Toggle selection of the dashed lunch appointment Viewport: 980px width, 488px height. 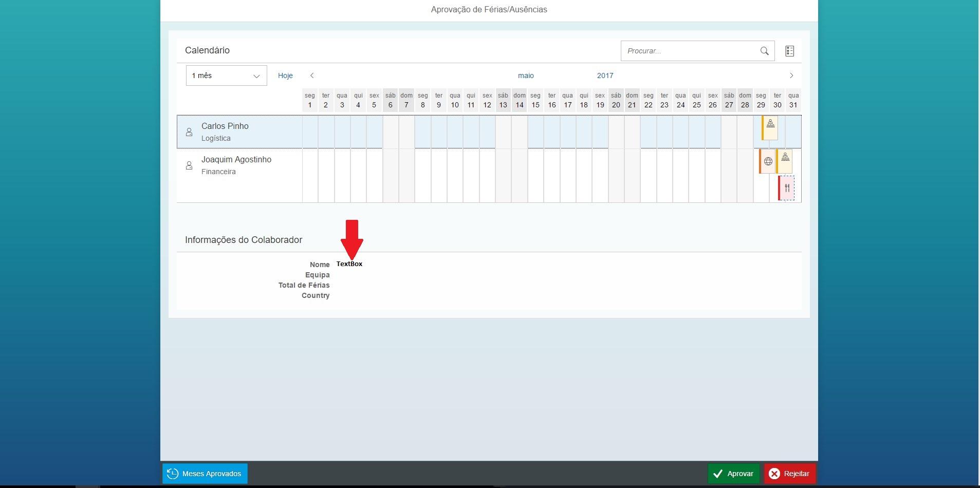point(787,188)
